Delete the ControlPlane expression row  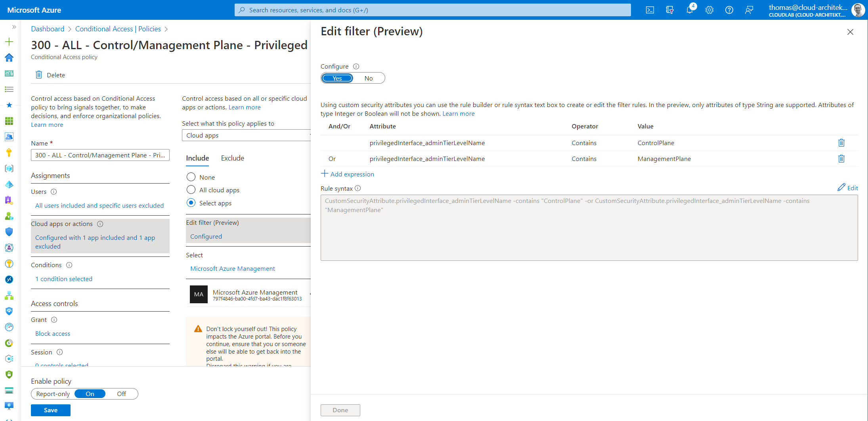tap(841, 143)
